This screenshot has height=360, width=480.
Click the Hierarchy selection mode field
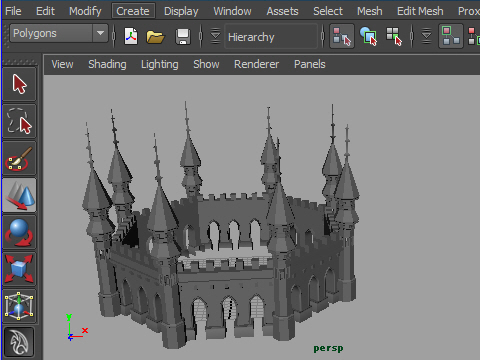tap(271, 37)
